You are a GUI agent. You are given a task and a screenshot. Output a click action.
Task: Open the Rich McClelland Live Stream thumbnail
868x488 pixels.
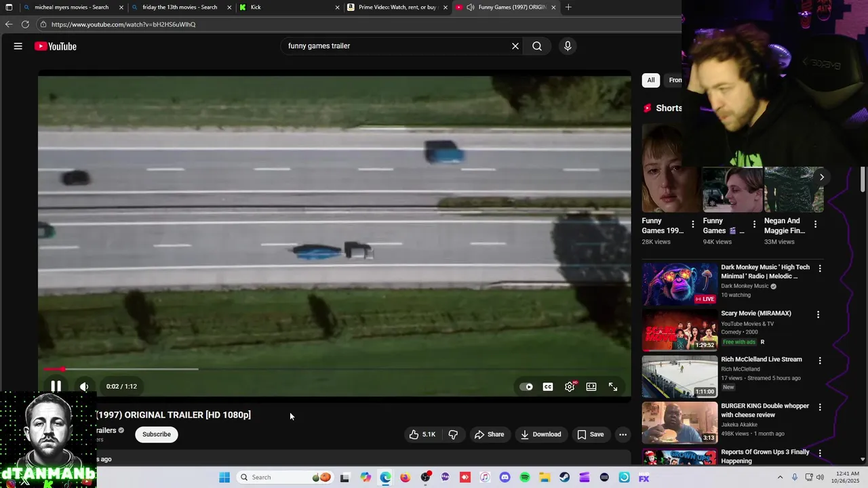tap(679, 376)
